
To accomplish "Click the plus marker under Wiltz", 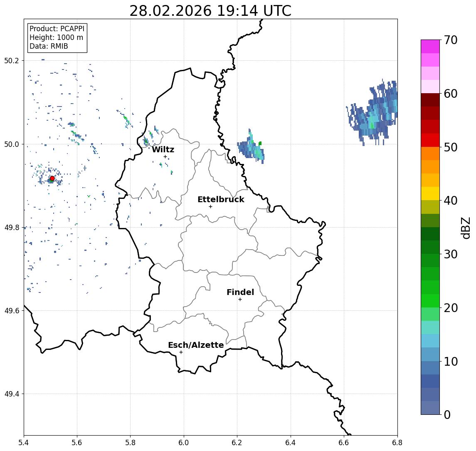I will pyautogui.click(x=165, y=157).
